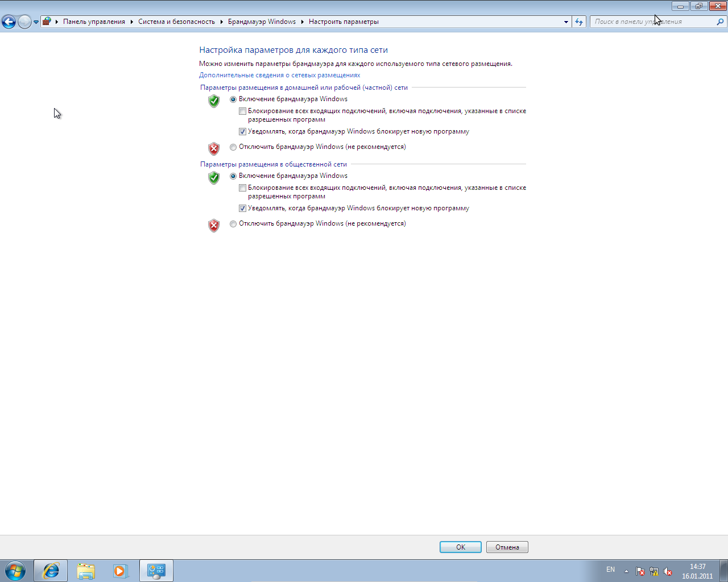Screen dimensions: 728x582
Task: Click the Control Panel icon in address bar
Action: click(47, 22)
